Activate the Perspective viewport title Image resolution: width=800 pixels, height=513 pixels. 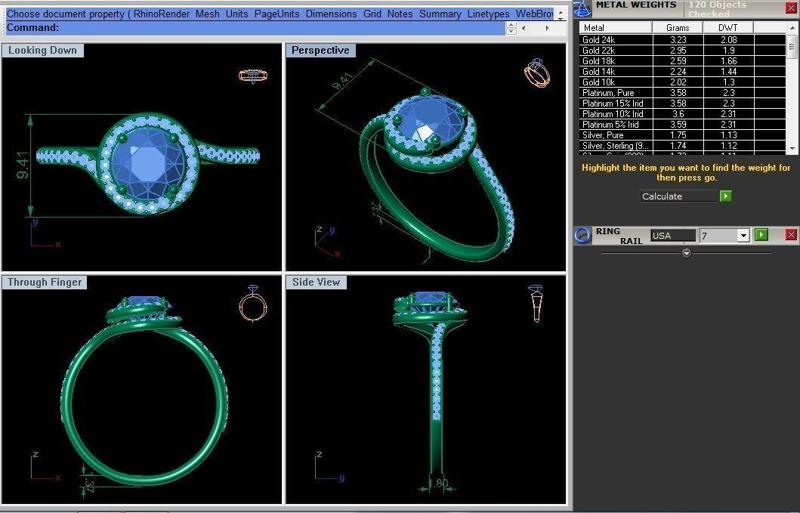tap(320, 50)
